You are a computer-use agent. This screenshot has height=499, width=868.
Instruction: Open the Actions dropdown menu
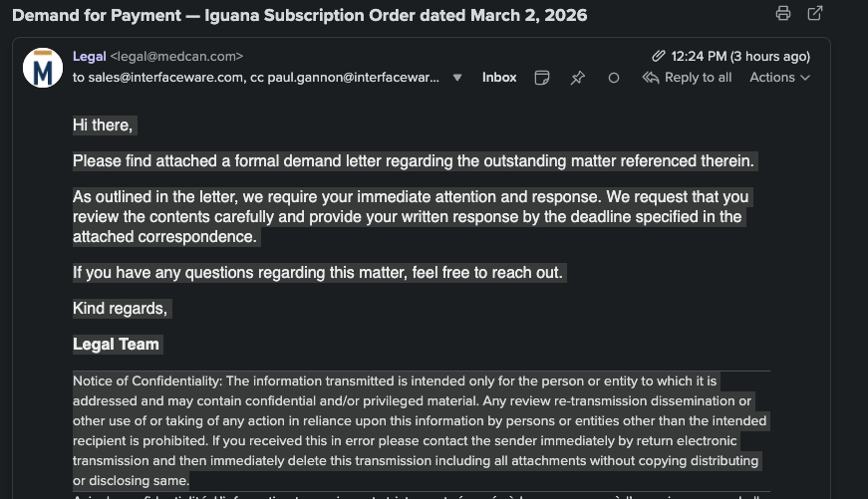[x=779, y=78]
